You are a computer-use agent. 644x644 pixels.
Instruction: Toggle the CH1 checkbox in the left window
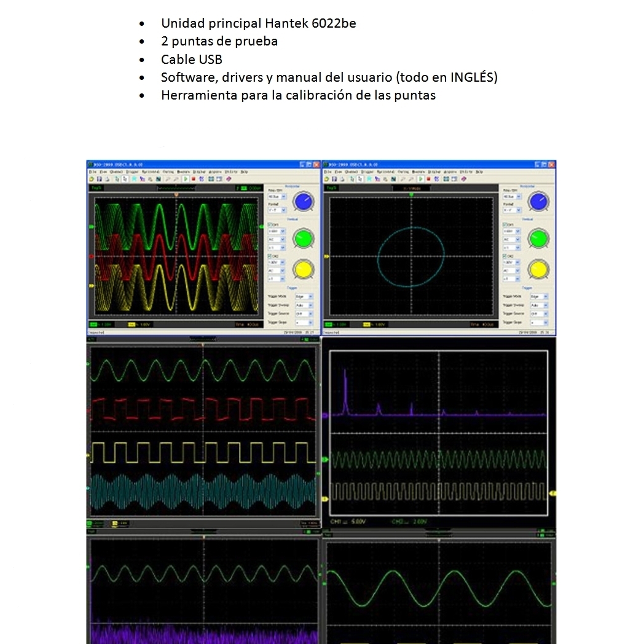[x=270, y=224]
